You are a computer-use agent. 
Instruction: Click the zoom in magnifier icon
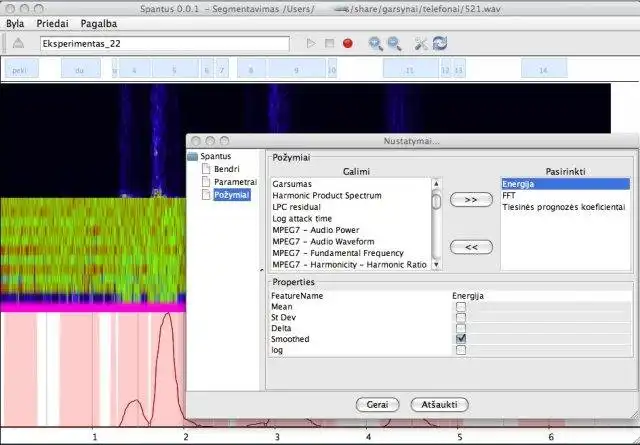pyautogui.click(x=376, y=43)
